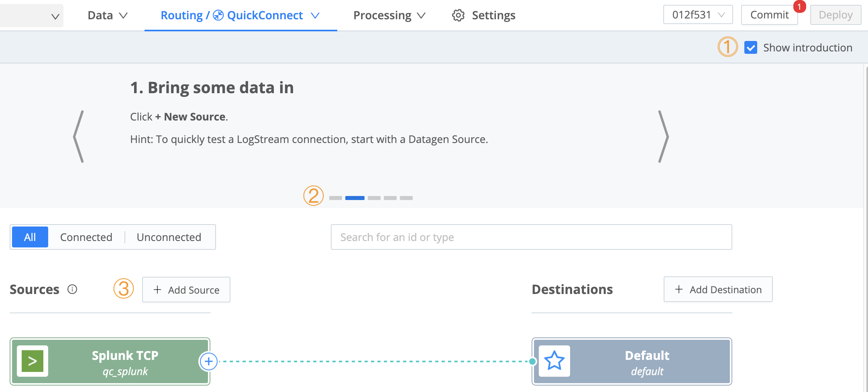Click the dotted connection line between tiles
The image size is (868, 392).
[x=373, y=361]
